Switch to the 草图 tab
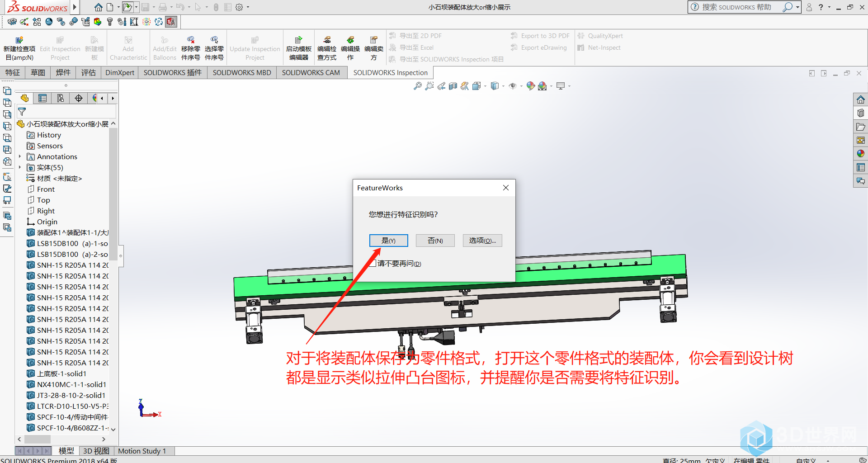The height and width of the screenshot is (463, 868). point(38,72)
